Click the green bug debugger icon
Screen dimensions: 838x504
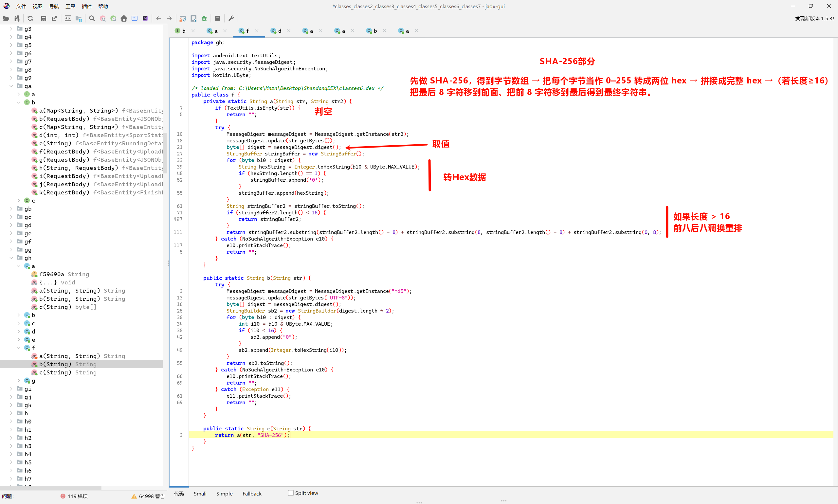[204, 18]
